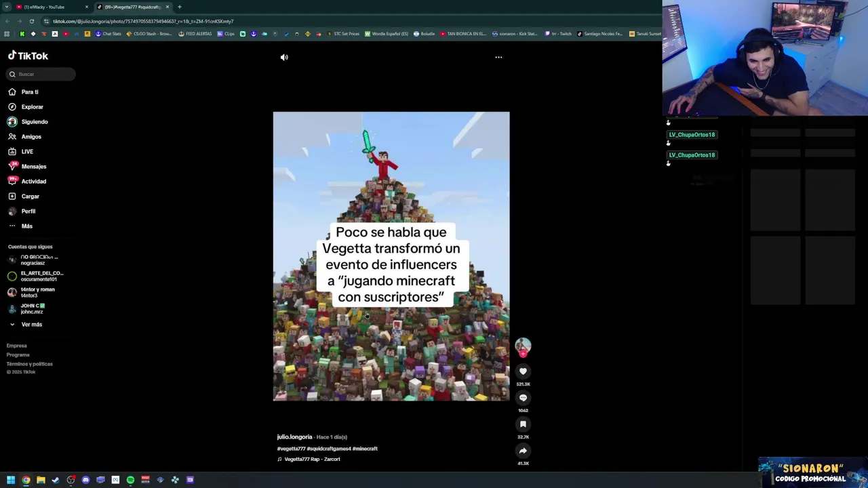Open Términos y políticas link
This screenshot has height=488, width=868.
[30, 364]
